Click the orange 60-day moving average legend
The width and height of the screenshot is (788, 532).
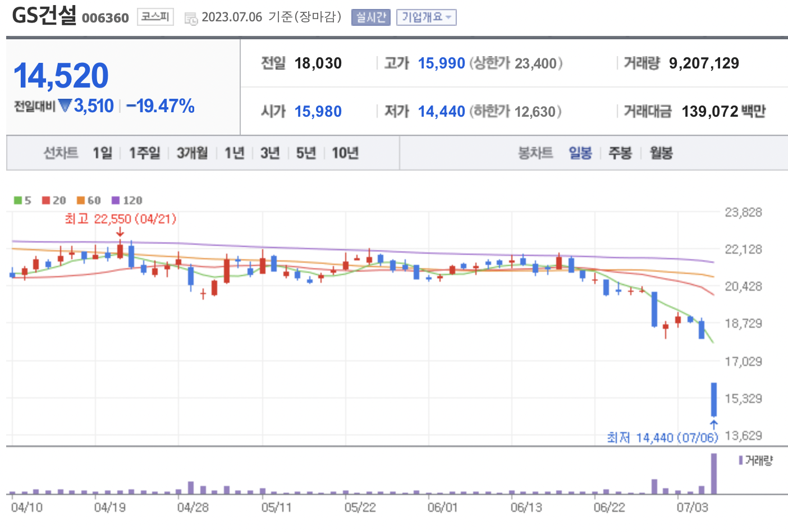coord(89,200)
